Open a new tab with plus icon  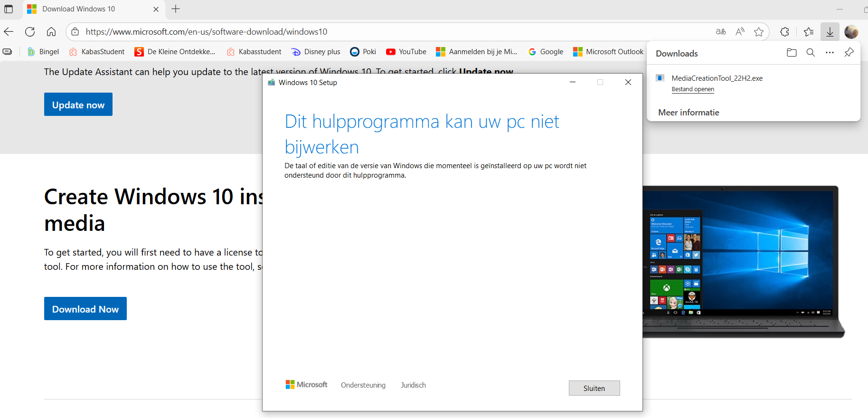pos(176,9)
